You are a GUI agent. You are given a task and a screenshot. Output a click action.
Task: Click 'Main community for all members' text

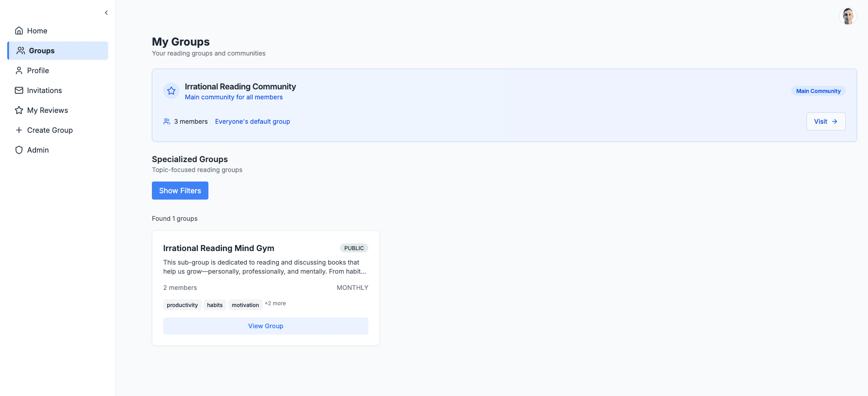click(234, 97)
